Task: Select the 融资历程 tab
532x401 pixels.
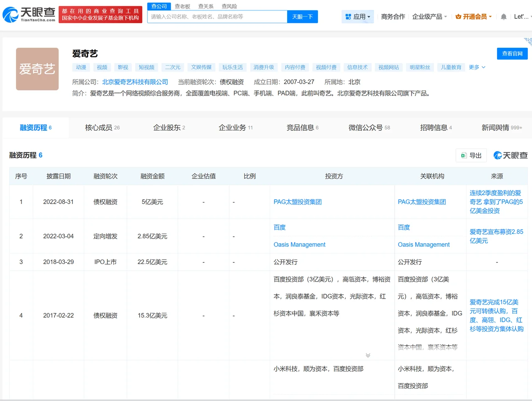Action: [36, 128]
